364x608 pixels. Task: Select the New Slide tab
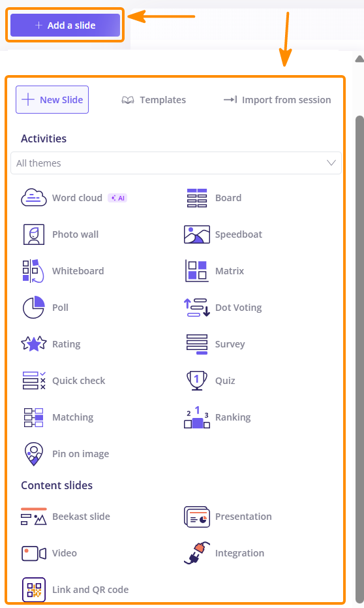point(52,100)
